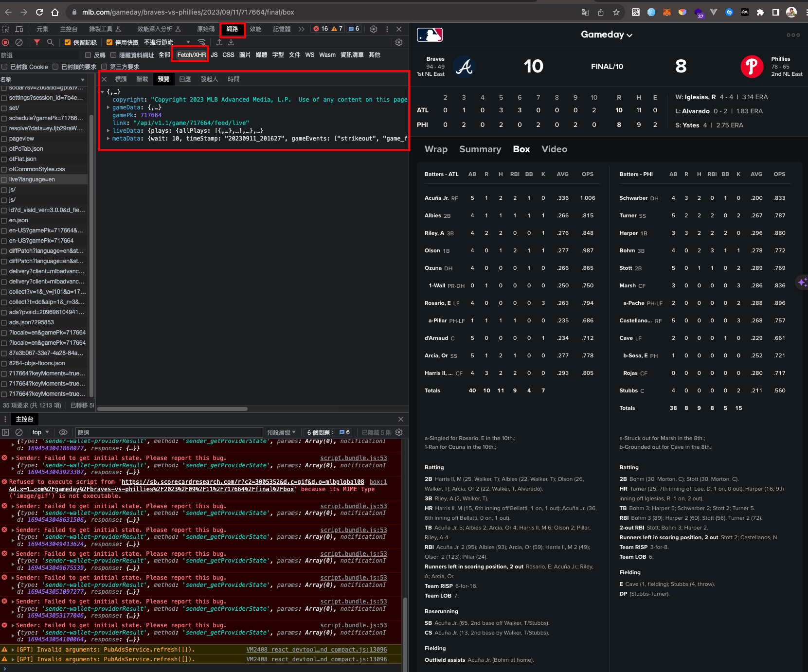This screenshot has height=672, width=808.
Task: Open the Gameday page options dots
Action: [793, 35]
